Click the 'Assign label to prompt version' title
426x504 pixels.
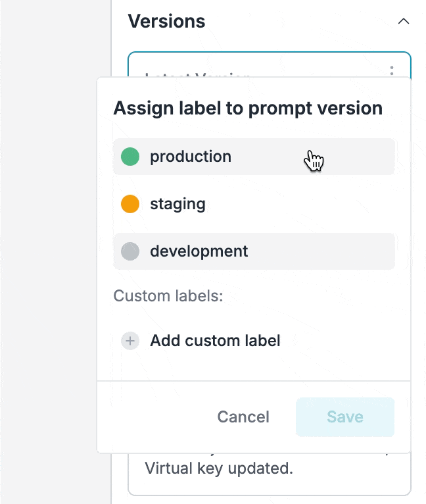pyautogui.click(x=248, y=108)
